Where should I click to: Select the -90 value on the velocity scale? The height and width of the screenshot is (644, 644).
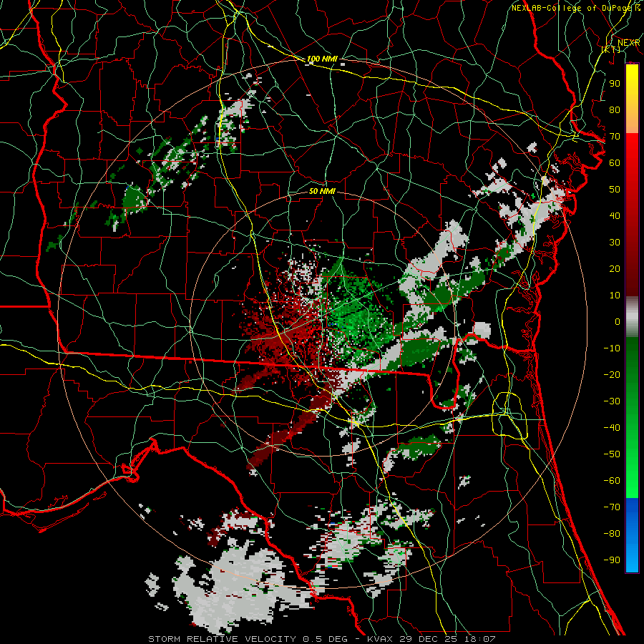point(612,560)
